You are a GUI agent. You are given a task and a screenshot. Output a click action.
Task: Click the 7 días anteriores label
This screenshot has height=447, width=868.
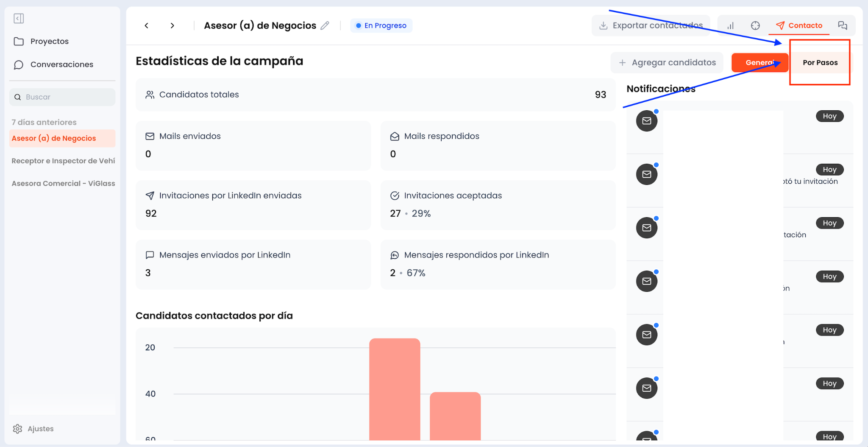point(44,122)
